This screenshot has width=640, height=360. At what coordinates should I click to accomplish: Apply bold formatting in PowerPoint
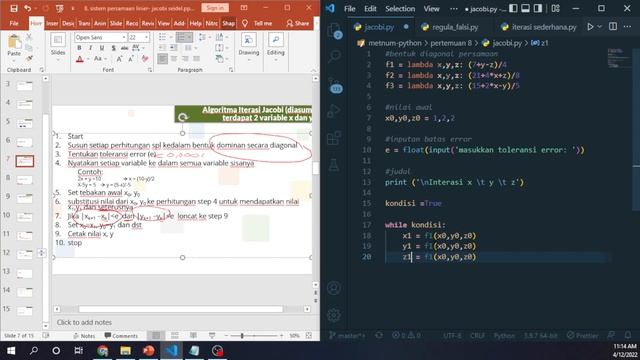(79, 48)
